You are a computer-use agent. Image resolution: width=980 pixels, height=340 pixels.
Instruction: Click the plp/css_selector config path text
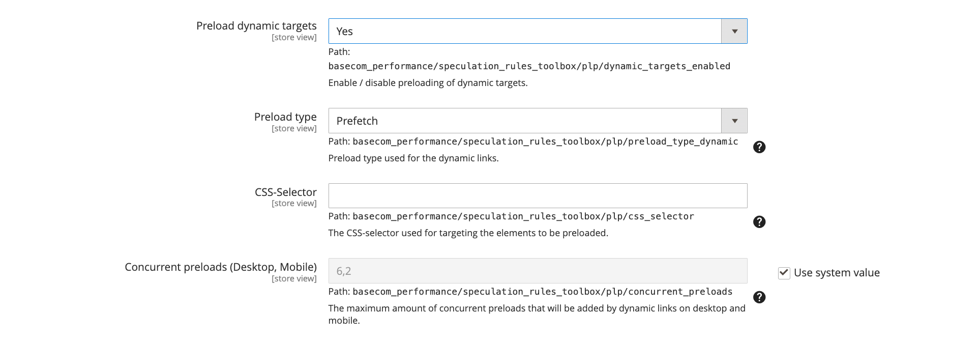tap(523, 216)
